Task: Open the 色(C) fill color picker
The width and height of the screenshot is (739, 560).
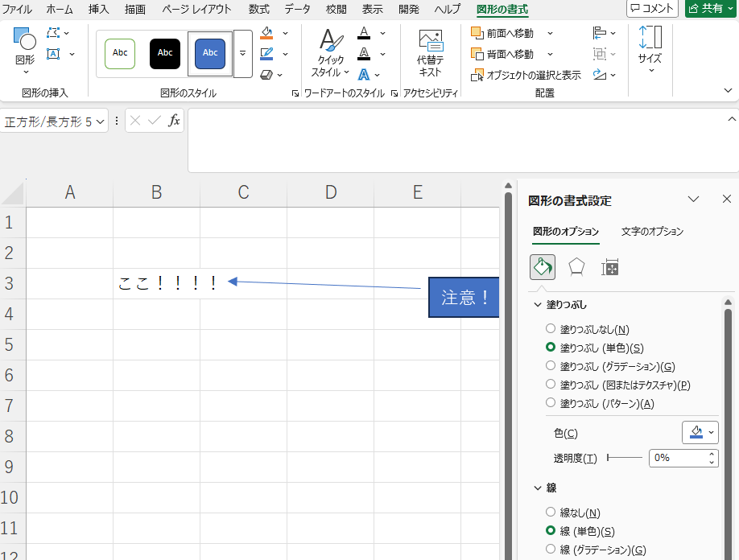Action: [x=700, y=432]
